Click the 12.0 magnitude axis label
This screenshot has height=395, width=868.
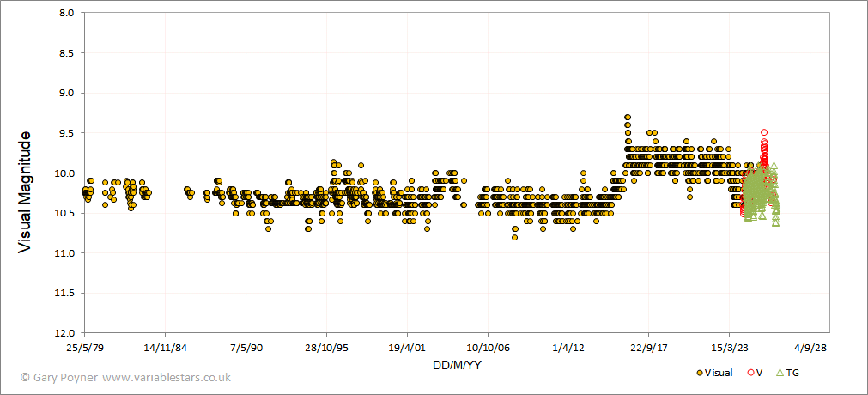click(x=66, y=333)
